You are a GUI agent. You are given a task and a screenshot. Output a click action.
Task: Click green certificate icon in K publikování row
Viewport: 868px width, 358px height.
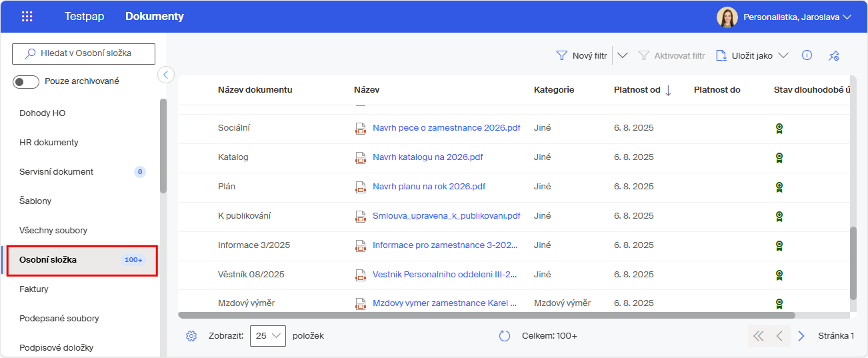pyautogui.click(x=779, y=217)
